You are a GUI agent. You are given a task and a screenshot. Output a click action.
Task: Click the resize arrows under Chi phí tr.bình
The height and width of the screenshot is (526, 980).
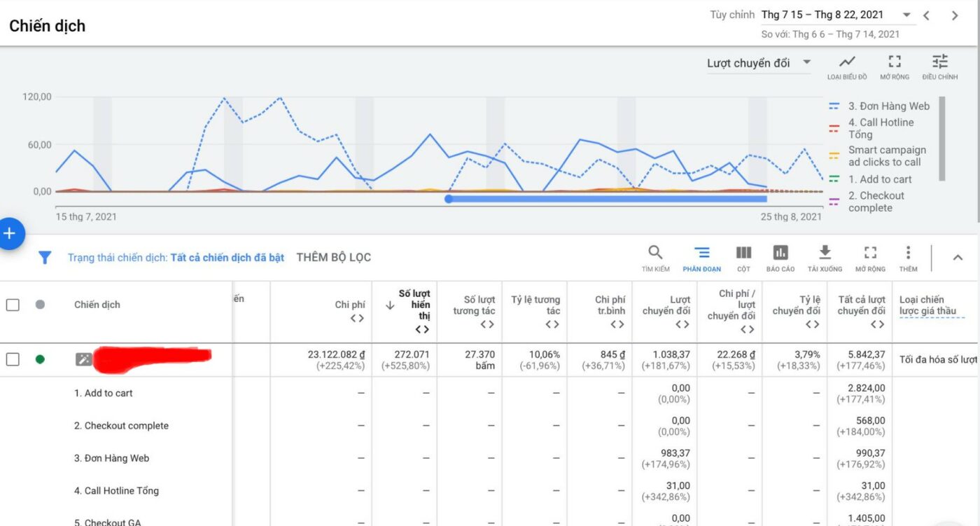click(617, 324)
